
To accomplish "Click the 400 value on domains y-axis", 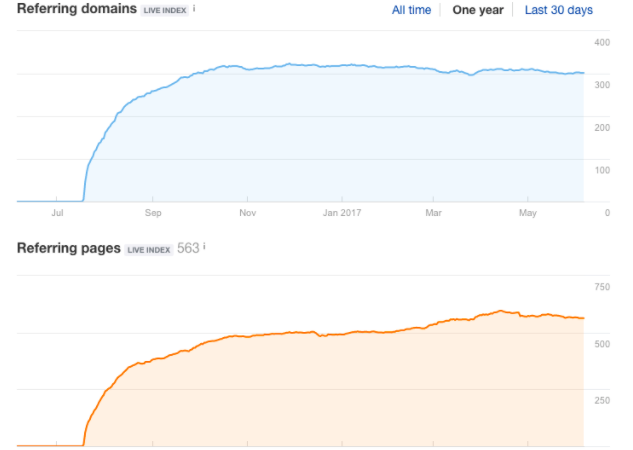I will tap(602, 42).
